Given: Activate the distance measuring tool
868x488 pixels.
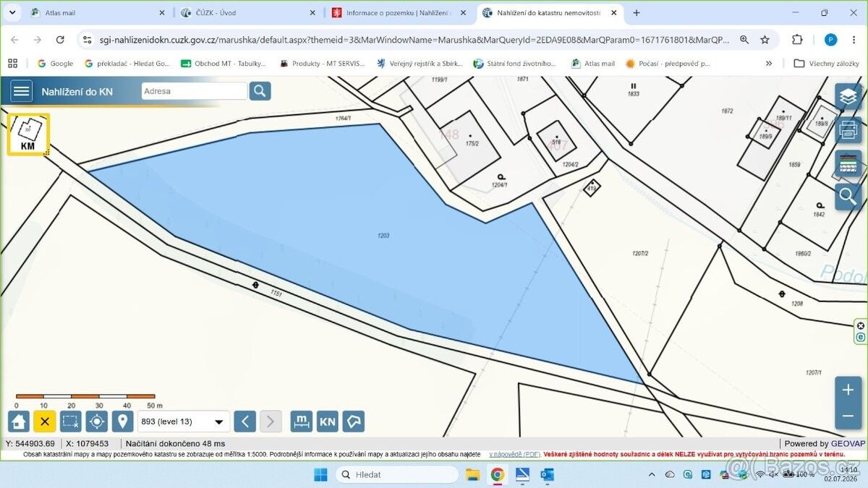Looking at the screenshot, I should point(302,421).
